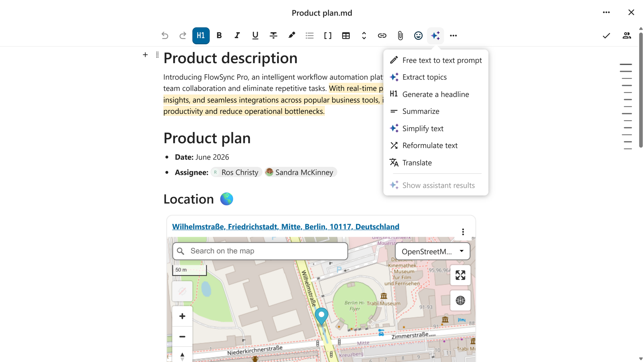Open the Wilhelmstraße Berlin address link
The height and width of the screenshot is (362, 644).
pos(286,227)
